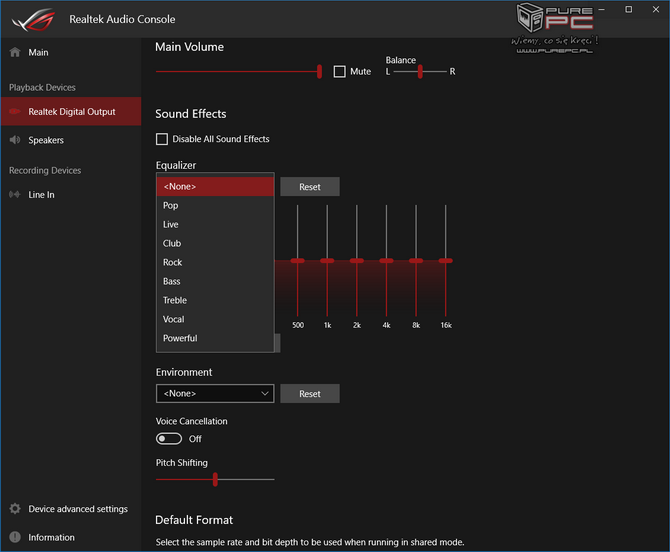The width and height of the screenshot is (670, 552).
Task: Select the Speakers playback device
Action: [x=71, y=140]
